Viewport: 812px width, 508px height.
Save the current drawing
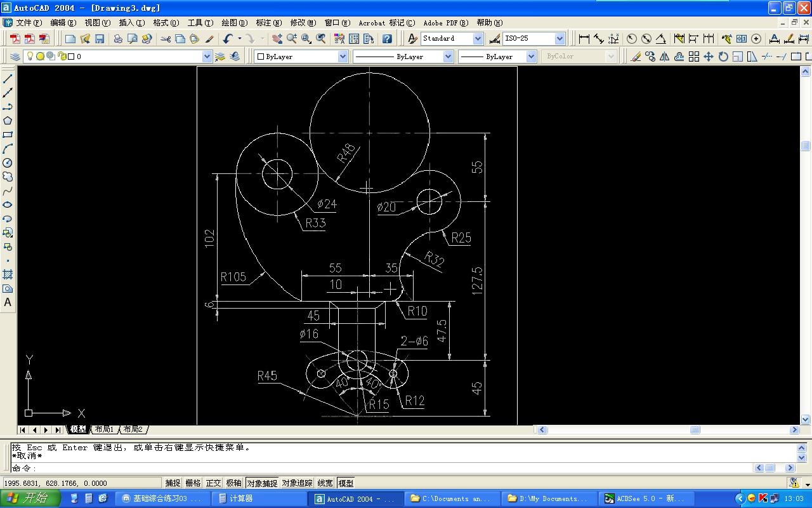click(x=100, y=39)
